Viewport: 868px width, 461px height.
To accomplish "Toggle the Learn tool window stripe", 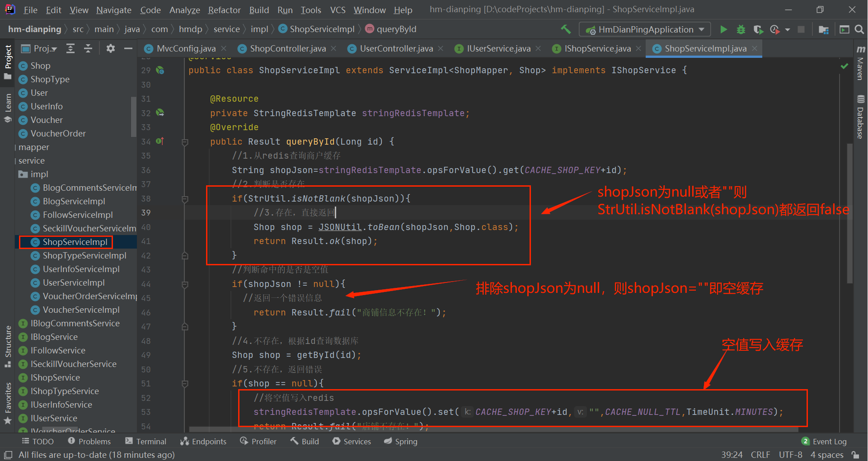I will [8, 108].
